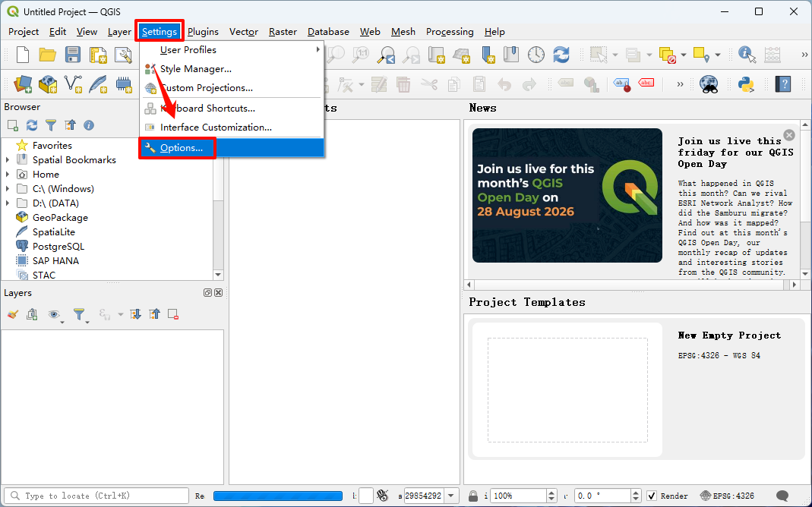Collapse all items in Browser panel

(70, 125)
